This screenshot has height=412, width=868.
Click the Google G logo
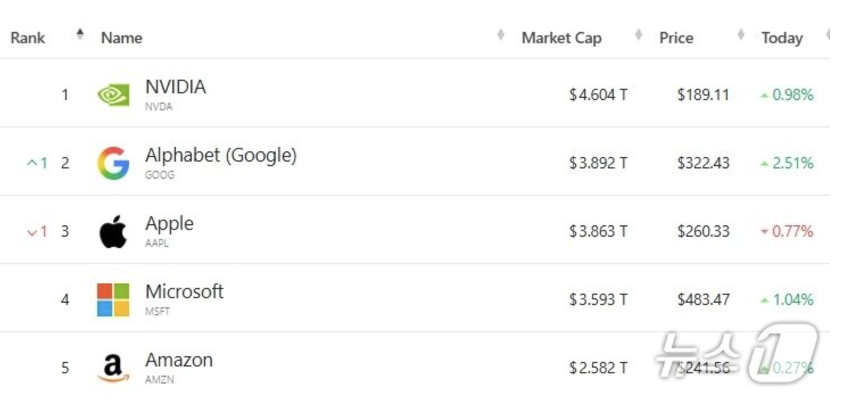[x=113, y=163]
